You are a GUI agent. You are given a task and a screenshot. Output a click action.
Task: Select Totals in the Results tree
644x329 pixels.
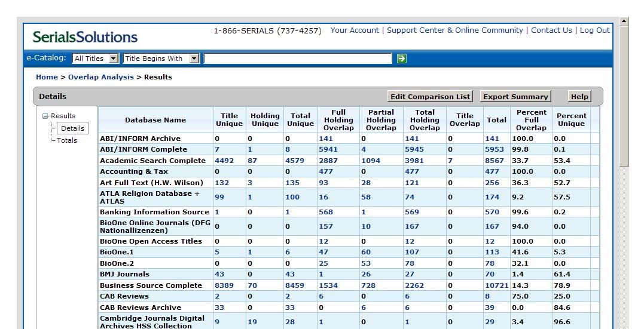click(67, 140)
